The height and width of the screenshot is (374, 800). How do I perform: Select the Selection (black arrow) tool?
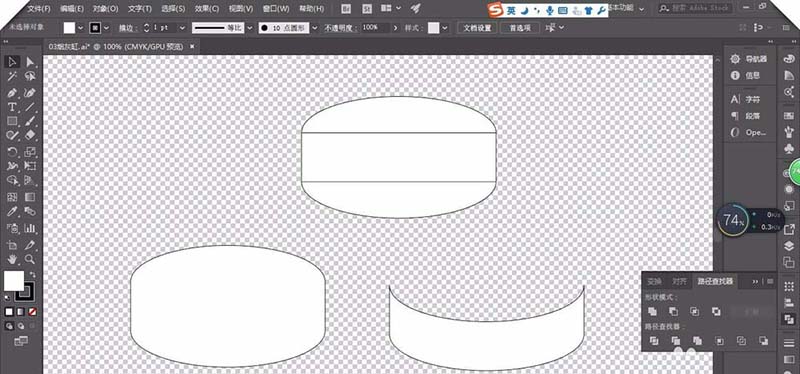[12, 62]
